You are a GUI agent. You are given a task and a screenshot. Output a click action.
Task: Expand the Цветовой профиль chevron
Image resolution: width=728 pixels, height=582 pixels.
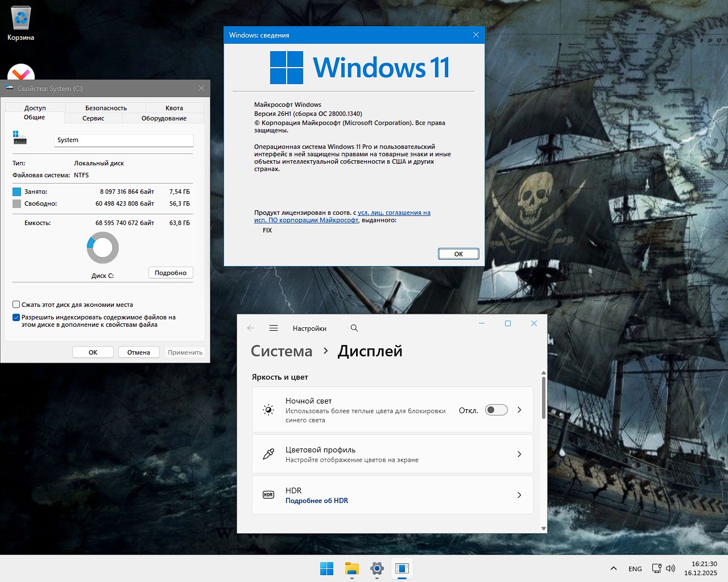[519, 454]
